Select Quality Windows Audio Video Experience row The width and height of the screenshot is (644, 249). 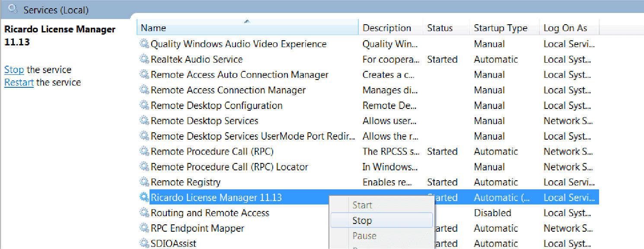pyautogui.click(x=368, y=44)
